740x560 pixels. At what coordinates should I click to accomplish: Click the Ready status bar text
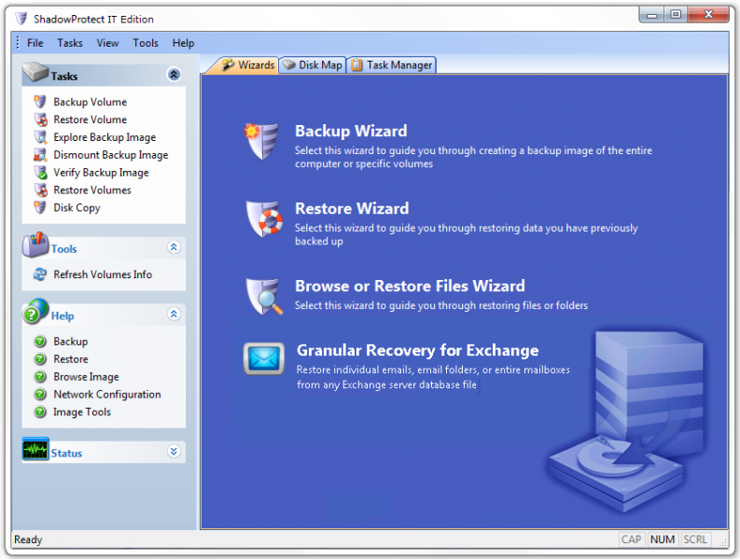[28, 539]
